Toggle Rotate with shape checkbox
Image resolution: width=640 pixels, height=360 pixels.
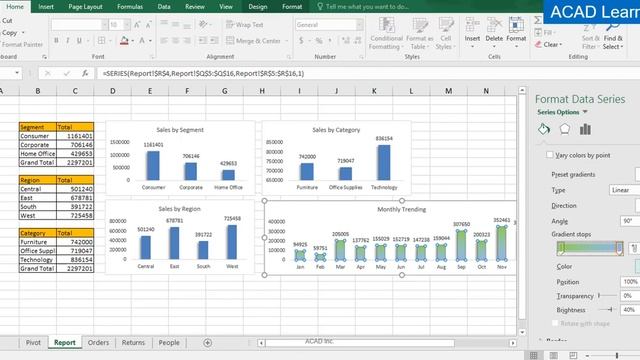(x=555, y=323)
